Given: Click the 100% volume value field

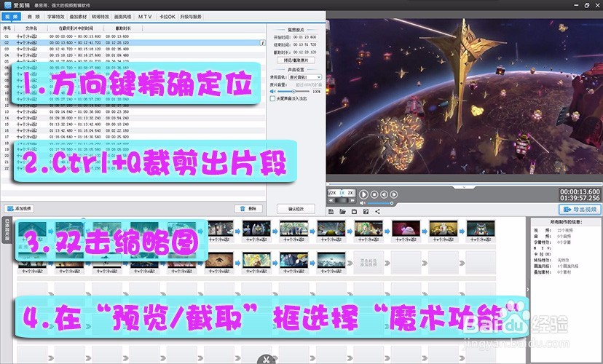Looking at the screenshot, I should pos(317,92).
